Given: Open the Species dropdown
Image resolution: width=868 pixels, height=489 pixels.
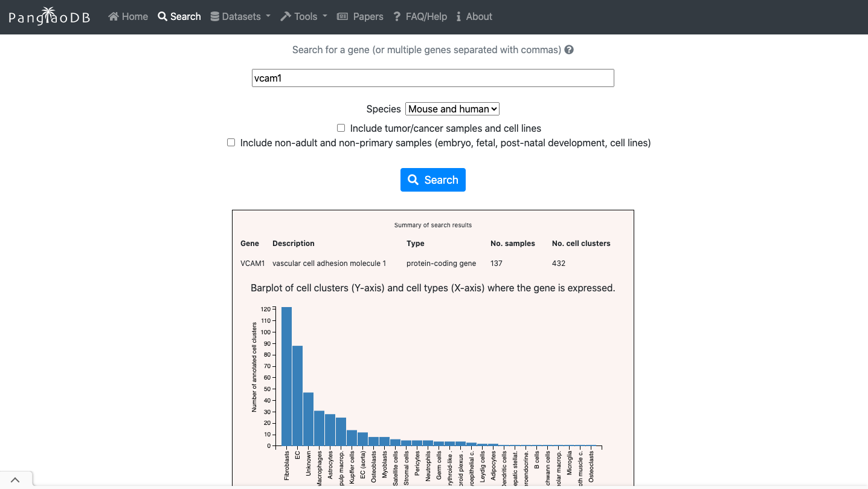Looking at the screenshot, I should (452, 109).
